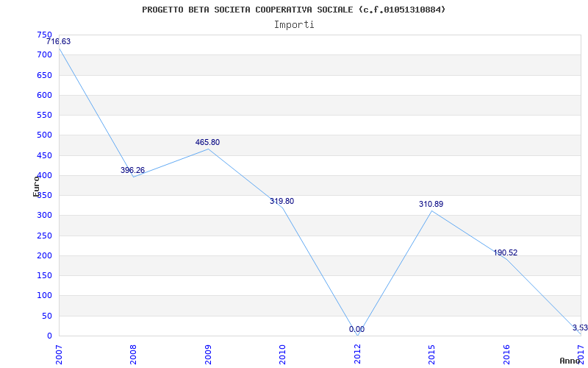Select the 190.52 data label
588x368 pixels.
pos(505,252)
